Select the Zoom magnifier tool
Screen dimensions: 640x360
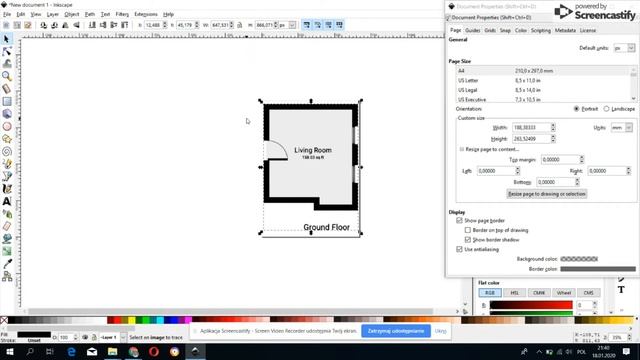click(x=7, y=76)
